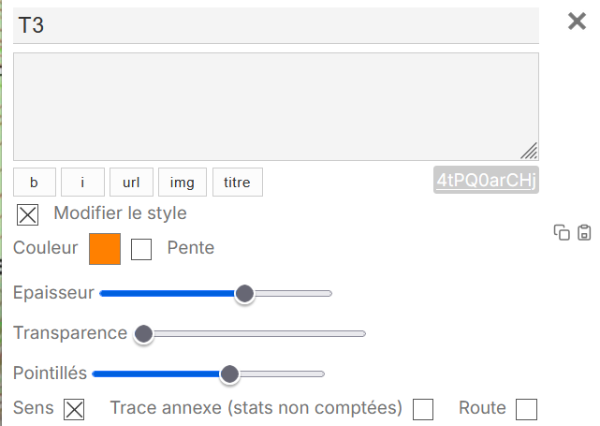Close the T3 edit panel
Screen dimensions: 600x426
pyautogui.click(x=577, y=21)
